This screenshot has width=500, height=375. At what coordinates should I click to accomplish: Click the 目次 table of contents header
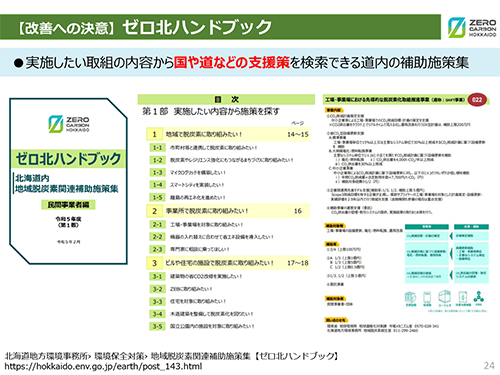pyautogui.click(x=226, y=99)
